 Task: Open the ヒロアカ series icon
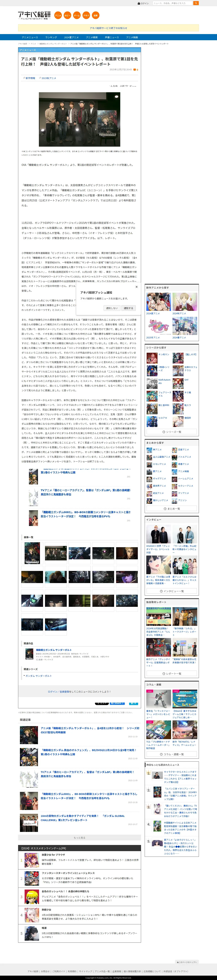[152, 421]
